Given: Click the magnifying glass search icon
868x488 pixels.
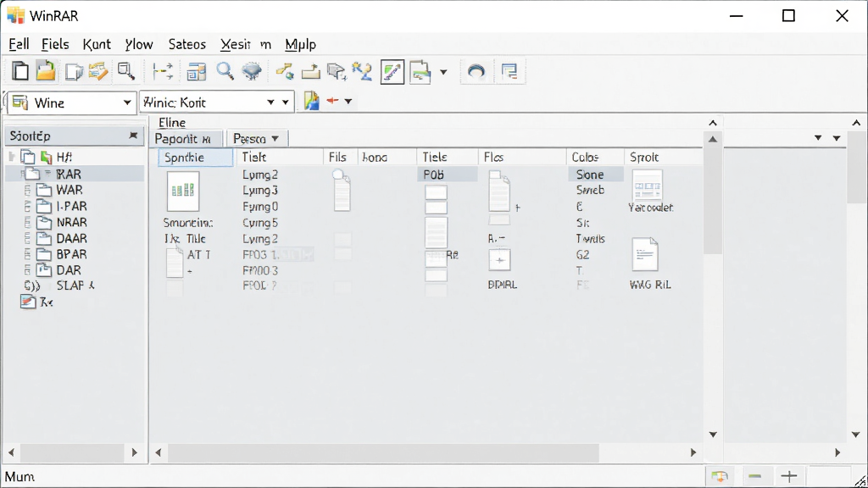Looking at the screenshot, I should [225, 71].
